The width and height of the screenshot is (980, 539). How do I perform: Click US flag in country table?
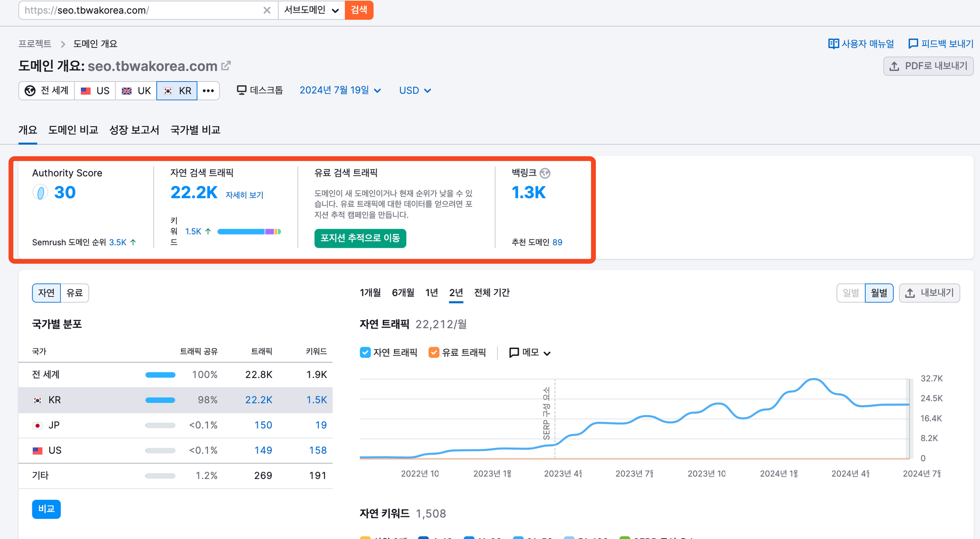38,450
